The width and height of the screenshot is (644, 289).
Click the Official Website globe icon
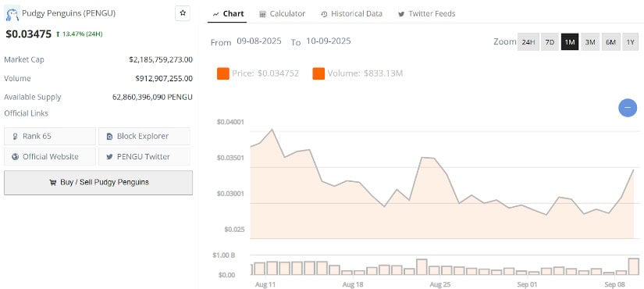[x=15, y=157]
